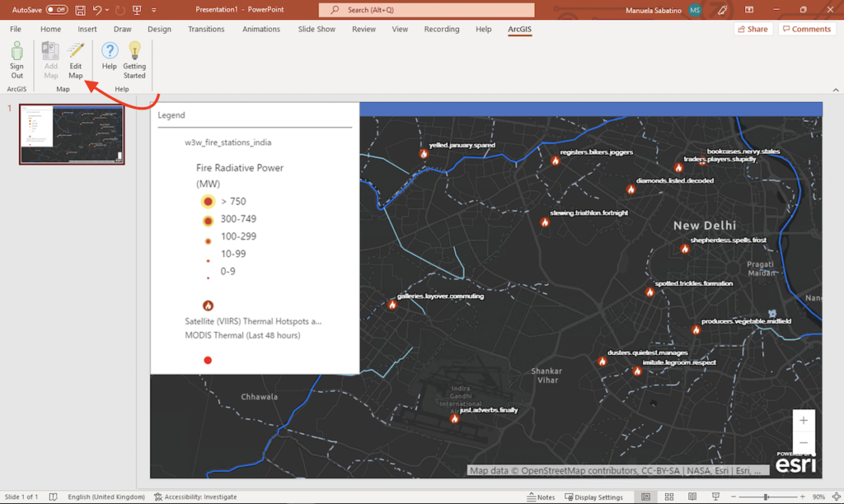Click fire marker at dusters.quietest.manages
Image resolution: width=844 pixels, height=504 pixels.
(x=602, y=361)
